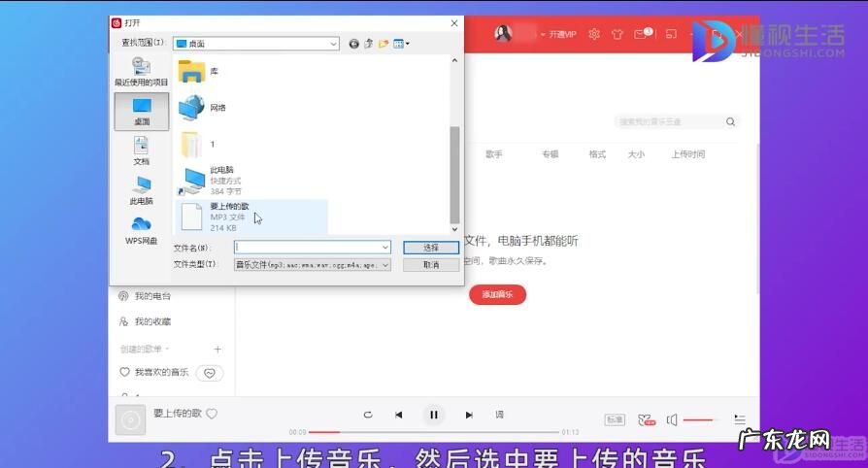Image resolution: width=868 pixels, height=468 pixels.
Task: Open the play queue list icon
Action: coord(740,419)
